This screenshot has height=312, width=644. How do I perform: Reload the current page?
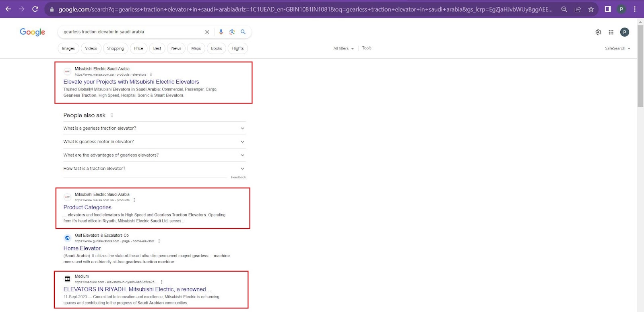click(35, 9)
